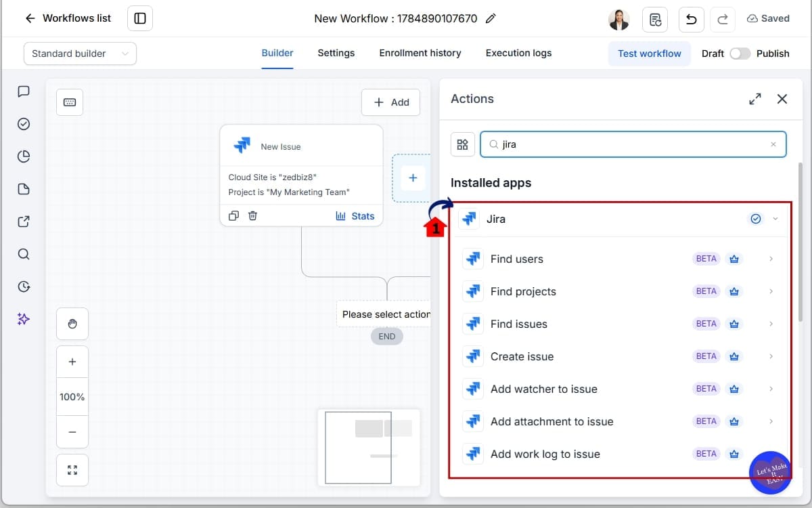Edit the workflow name pencil icon

pos(491,18)
